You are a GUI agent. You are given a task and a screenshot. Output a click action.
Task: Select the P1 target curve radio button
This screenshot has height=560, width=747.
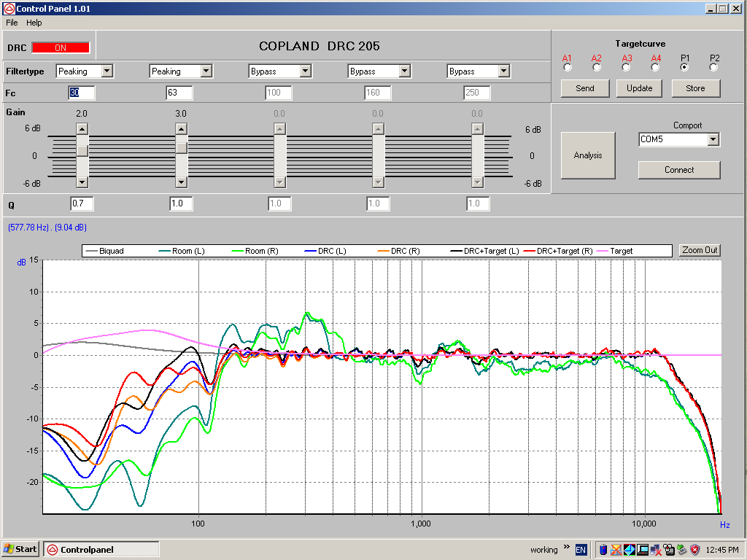coord(684,68)
